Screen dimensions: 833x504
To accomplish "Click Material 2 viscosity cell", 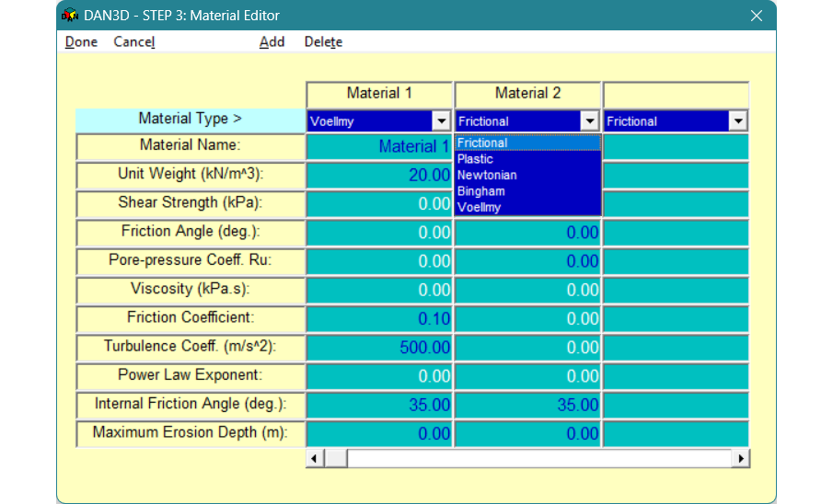I will [527, 290].
